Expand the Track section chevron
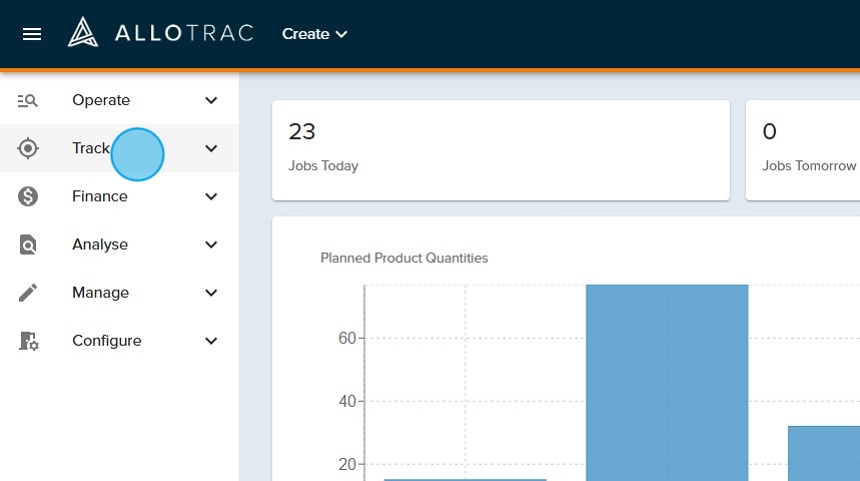Image resolution: width=860 pixels, height=481 pixels. (x=211, y=148)
